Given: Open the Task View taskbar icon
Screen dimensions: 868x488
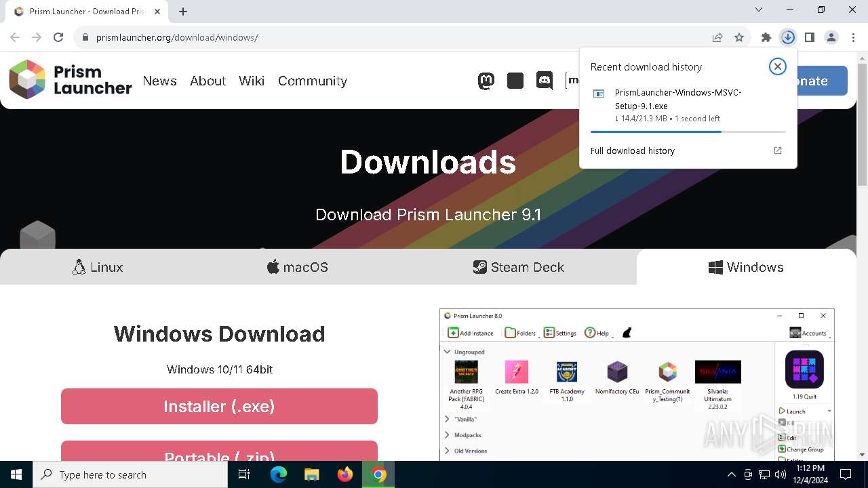Looking at the screenshot, I should [244, 474].
